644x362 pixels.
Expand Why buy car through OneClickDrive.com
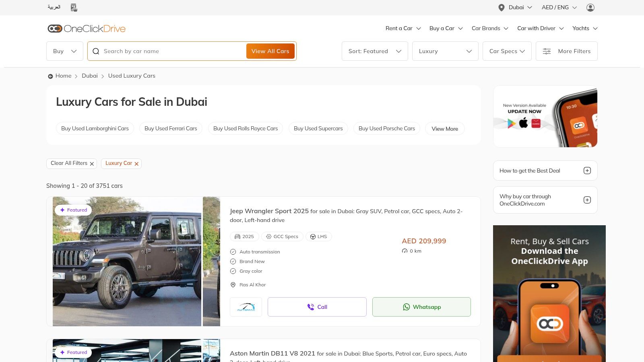coord(545,200)
